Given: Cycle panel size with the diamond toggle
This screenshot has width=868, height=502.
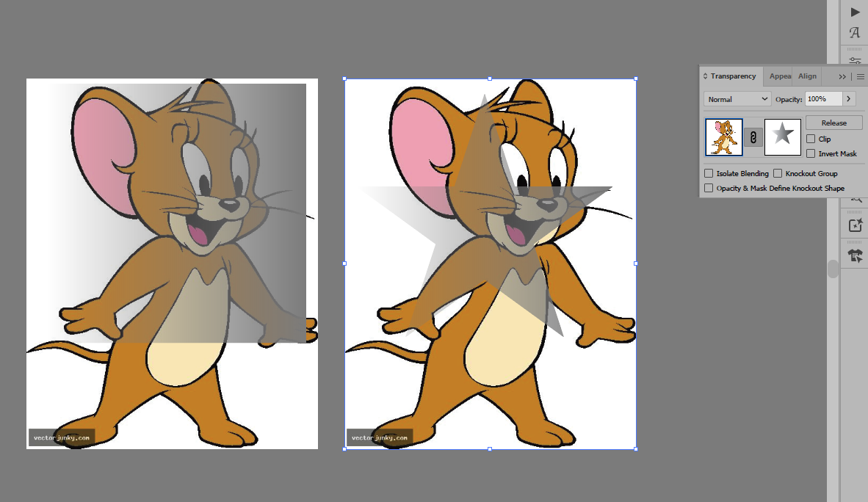Looking at the screenshot, I should (704, 76).
